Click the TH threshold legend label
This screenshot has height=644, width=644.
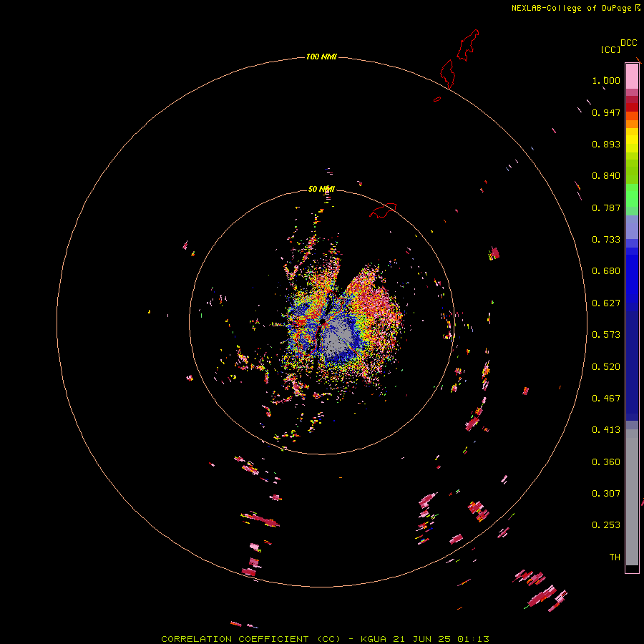pos(615,557)
